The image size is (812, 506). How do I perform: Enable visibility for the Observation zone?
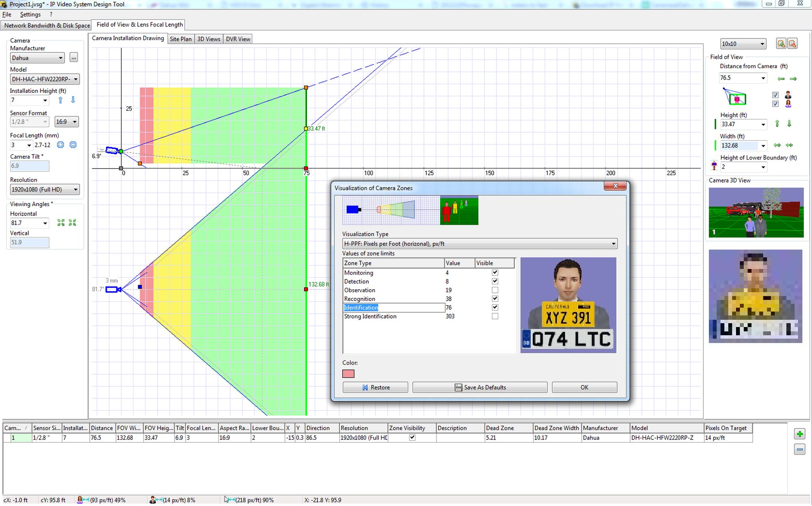click(495, 290)
